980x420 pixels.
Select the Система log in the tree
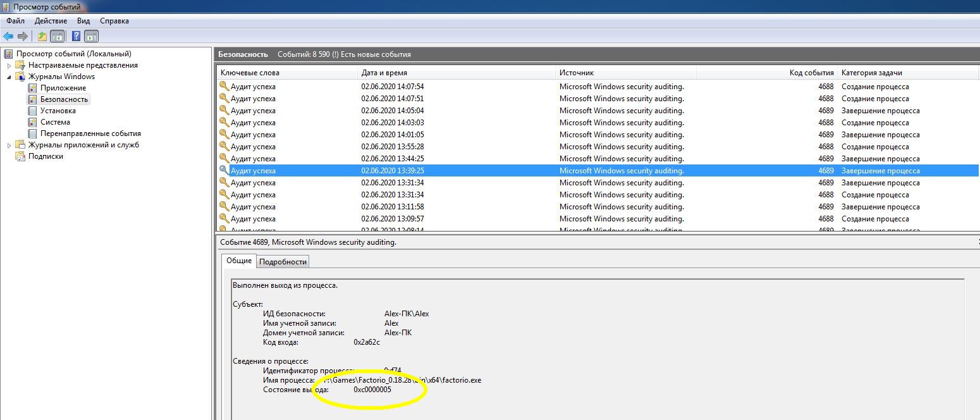pyautogui.click(x=55, y=122)
